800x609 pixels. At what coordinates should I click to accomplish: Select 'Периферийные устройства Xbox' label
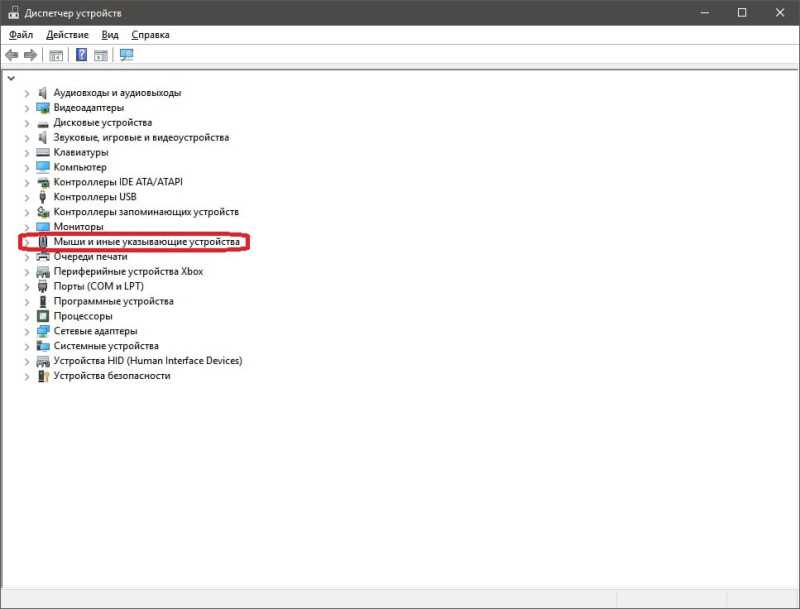pos(128,271)
